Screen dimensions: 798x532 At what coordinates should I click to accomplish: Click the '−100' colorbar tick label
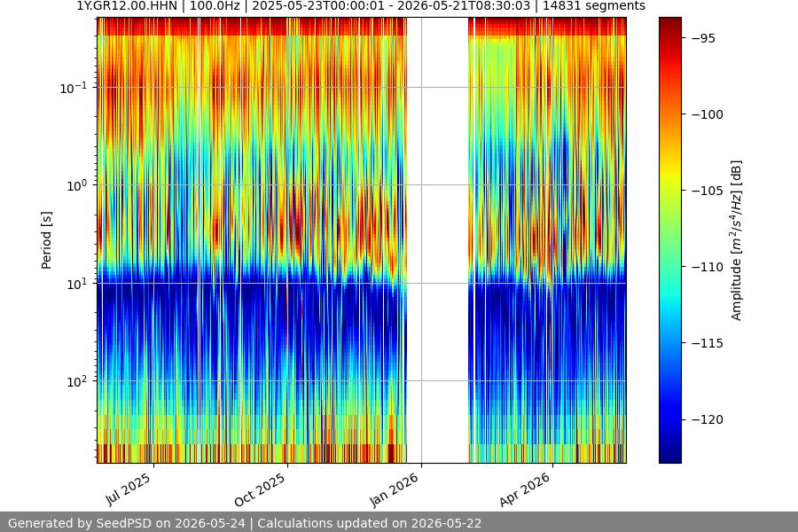[708, 114]
